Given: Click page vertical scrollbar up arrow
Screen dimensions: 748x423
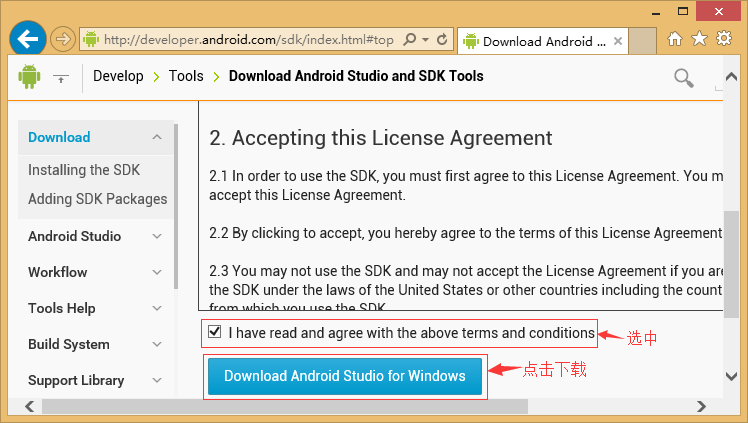Looking at the screenshot, I should [x=731, y=76].
